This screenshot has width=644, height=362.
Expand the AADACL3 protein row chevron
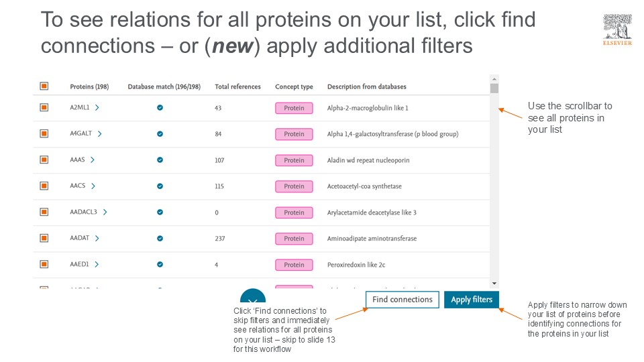coord(105,213)
